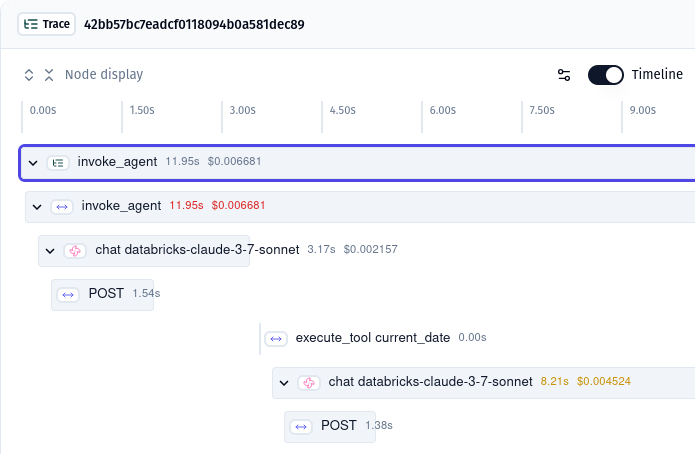Click the pink sparkle icon on first chat row

(76, 250)
